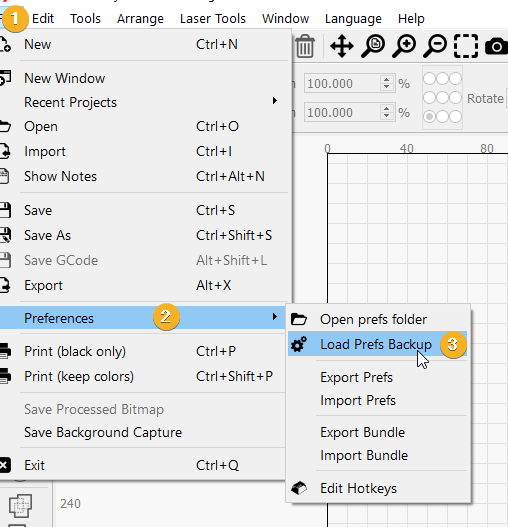Select the pan/move arrows tool icon
Image resolution: width=508 pixels, height=527 pixels.
click(x=342, y=46)
